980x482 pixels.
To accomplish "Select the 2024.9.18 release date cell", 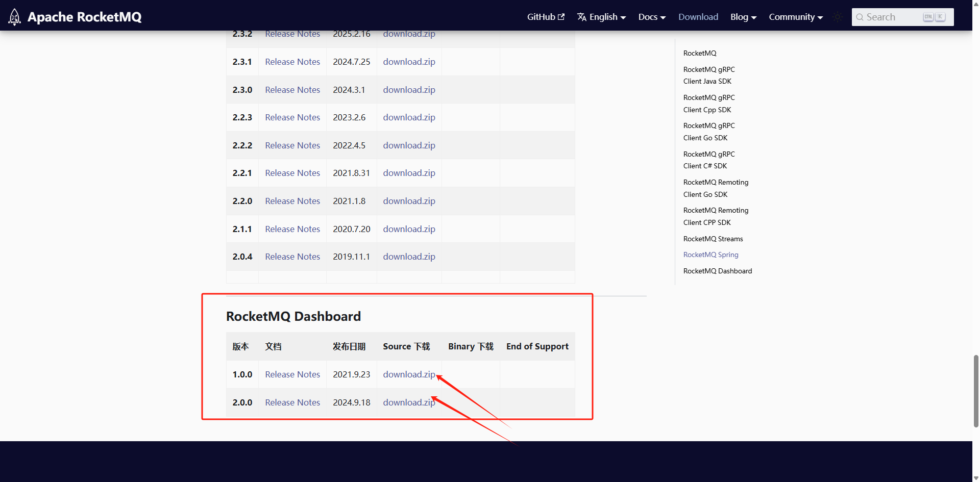I will pyautogui.click(x=352, y=402).
